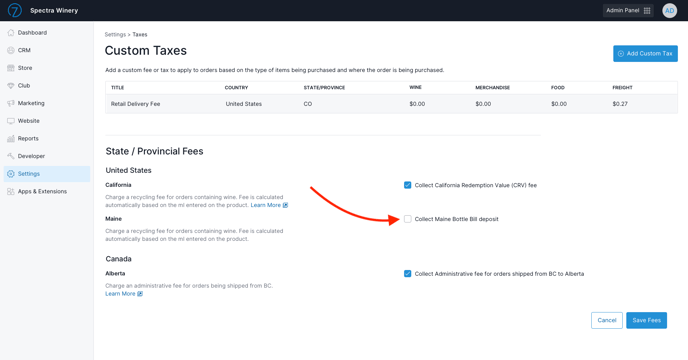The image size is (688, 360).
Task: Click the Dashboard home icon
Action: tap(11, 32)
